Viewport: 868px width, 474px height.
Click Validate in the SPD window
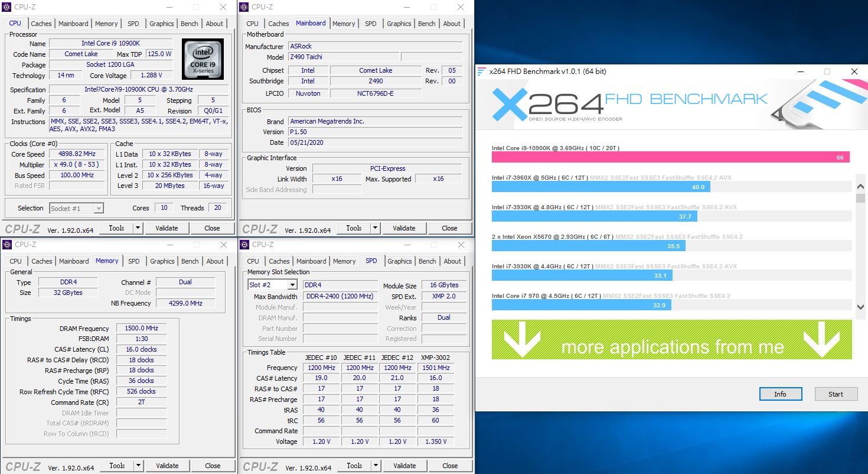[404, 466]
